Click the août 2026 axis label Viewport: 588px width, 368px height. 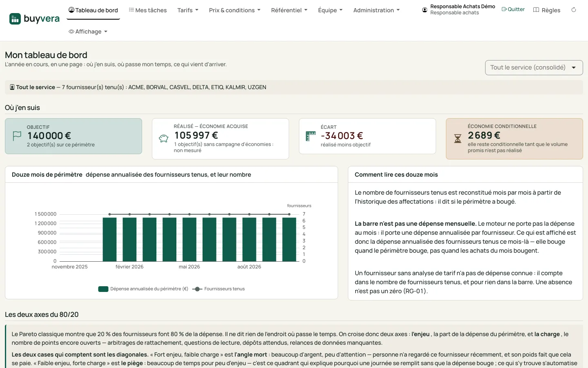pos(249,267)
